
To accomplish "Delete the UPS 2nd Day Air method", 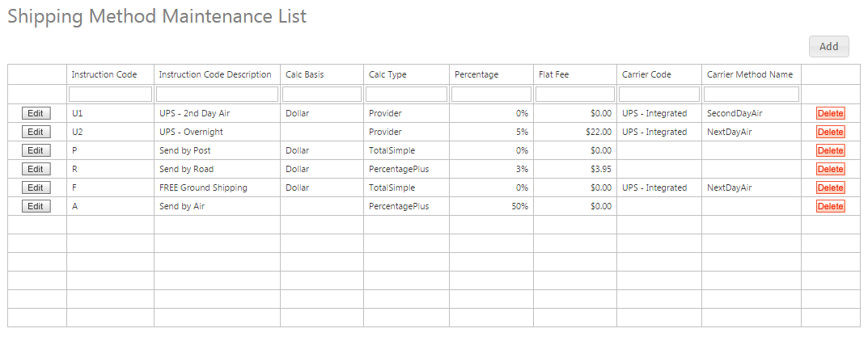I will 830,113.
